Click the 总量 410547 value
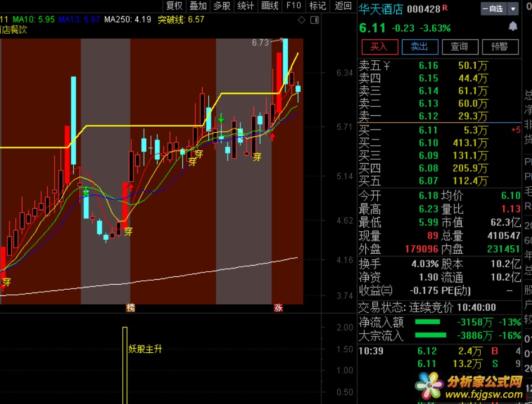 click(x=504, y=235)
